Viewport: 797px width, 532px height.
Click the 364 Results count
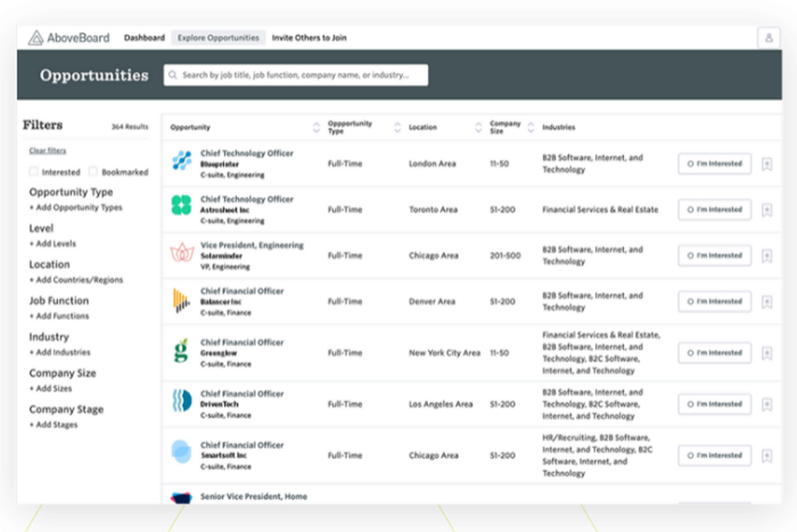coord(130,127)
